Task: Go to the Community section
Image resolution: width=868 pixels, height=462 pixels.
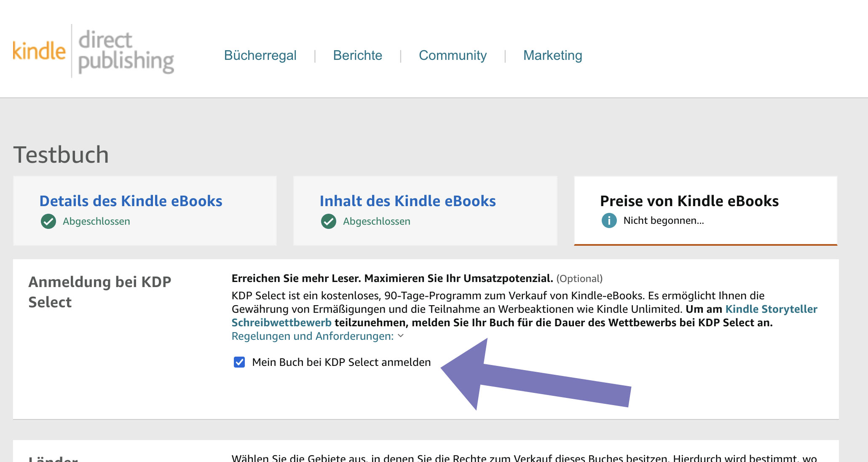Action: click(x=453, y=55)
